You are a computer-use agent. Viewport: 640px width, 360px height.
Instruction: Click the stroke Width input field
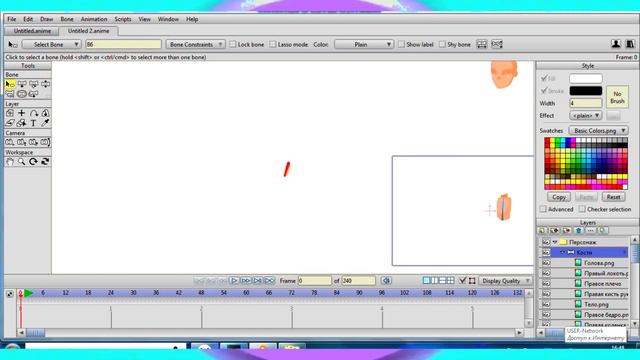tap(585, 103)
